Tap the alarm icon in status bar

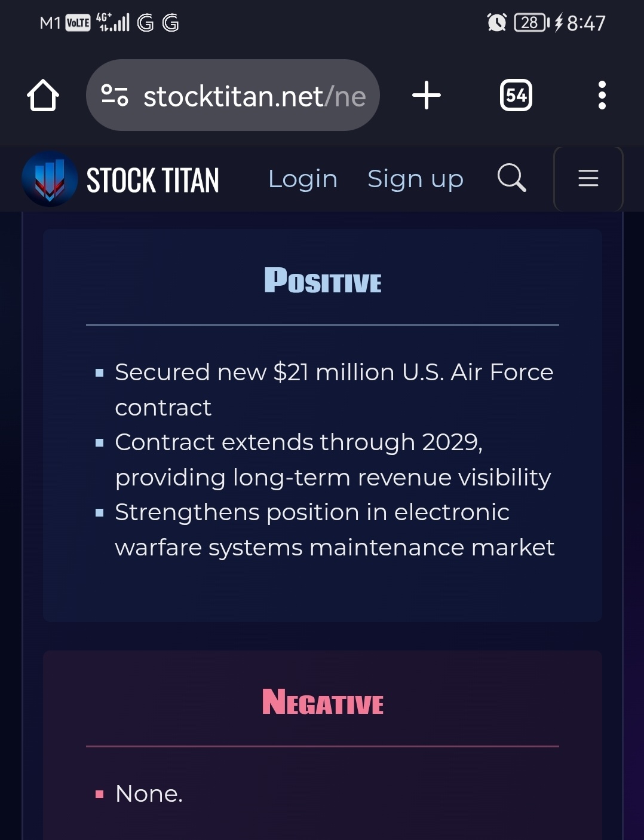[496, 23]
